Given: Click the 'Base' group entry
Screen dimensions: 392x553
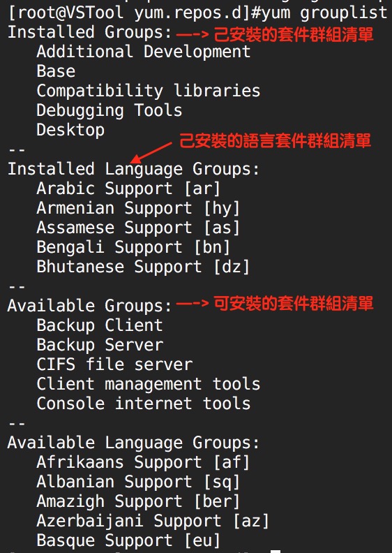Looking at the screenshot, I should [56, 71].
